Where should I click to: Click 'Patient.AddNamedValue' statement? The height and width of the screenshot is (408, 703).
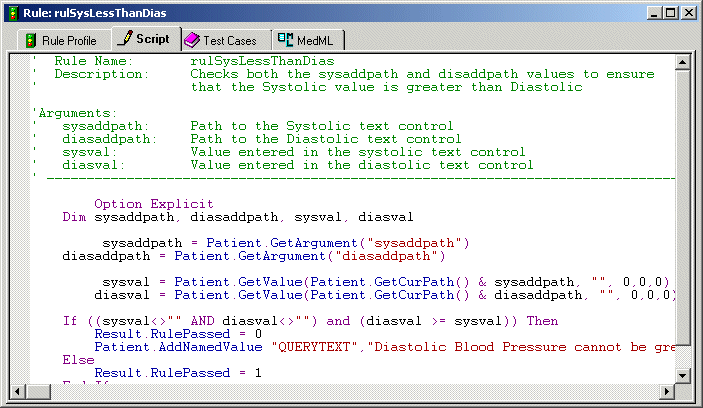(178, 347)
